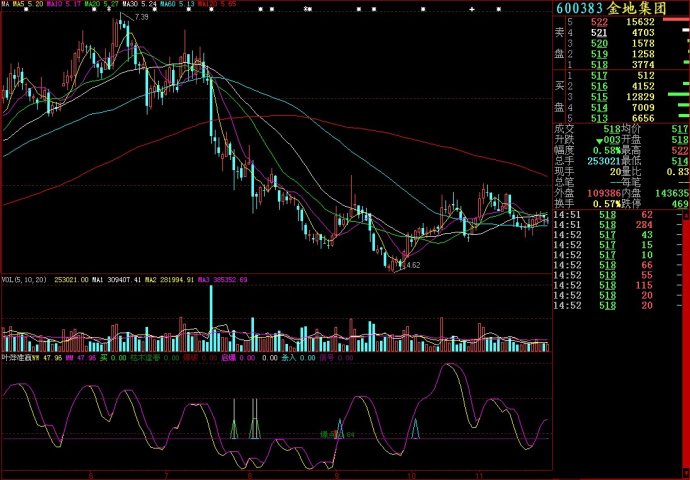690x480 pixels.
Task: Click the green 爆点 signal marker
Action: point(327,434)
